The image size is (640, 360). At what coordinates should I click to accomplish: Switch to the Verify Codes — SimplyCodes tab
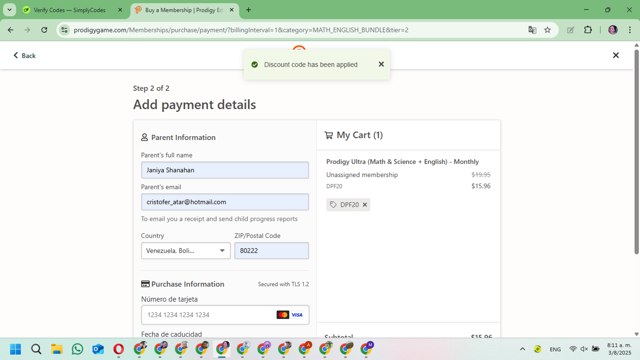(x=69, y=10)
